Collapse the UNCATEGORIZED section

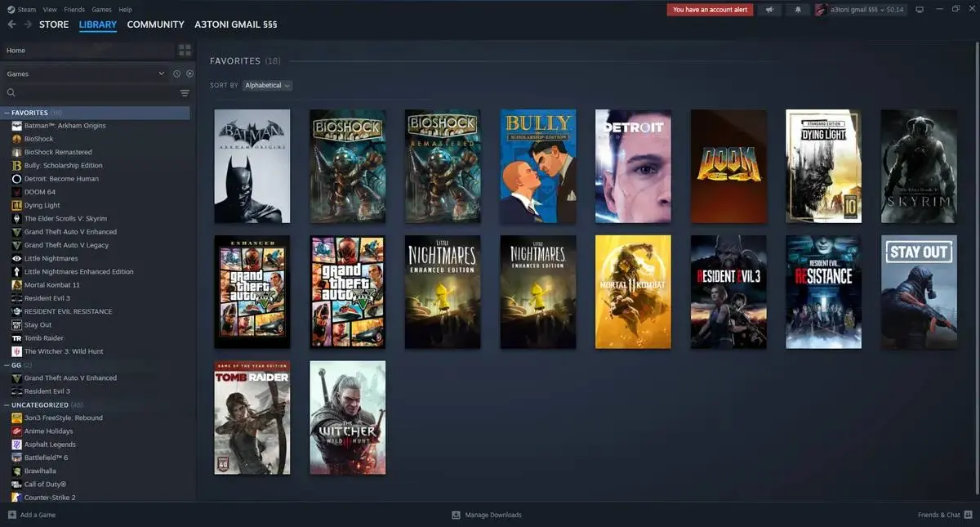tap(7, 404)
